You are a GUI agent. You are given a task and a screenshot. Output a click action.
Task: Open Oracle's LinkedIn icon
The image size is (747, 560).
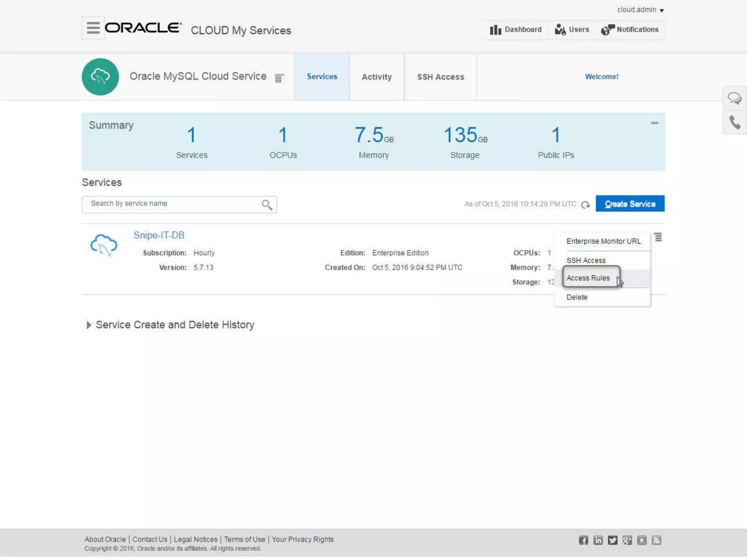598,540
